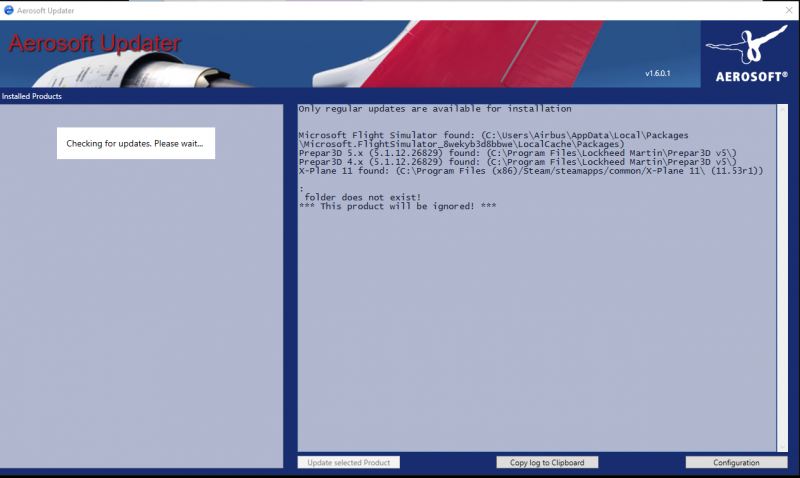Click the 'Checking for updates. Please wait...' message
The height and width of the screenshot is (478, 800).
coord(136,143)
